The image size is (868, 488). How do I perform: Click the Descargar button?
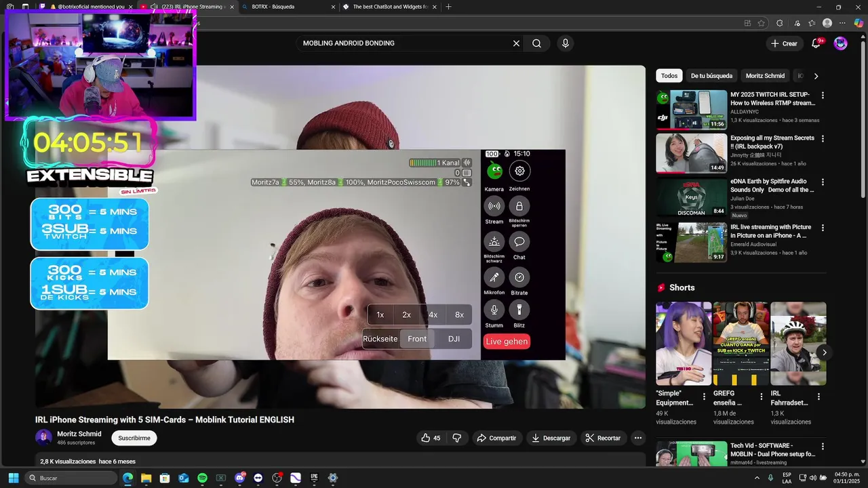pyautogui.click(x=551, y=438)
